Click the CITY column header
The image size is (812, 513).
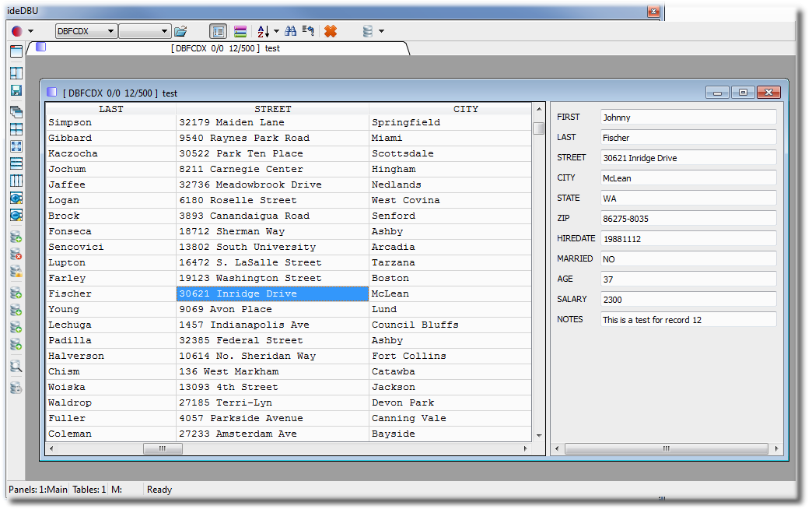point(465,109)
